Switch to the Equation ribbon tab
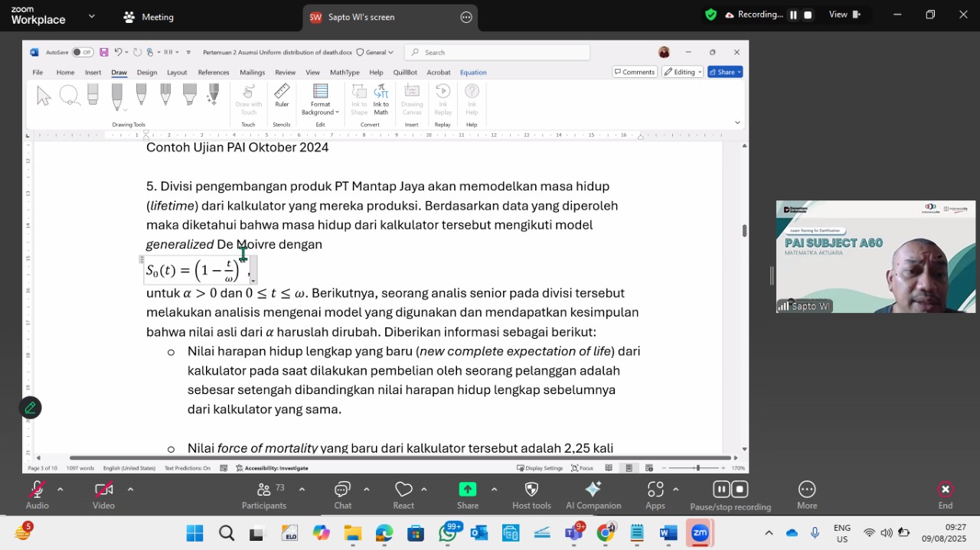Screen dimensions: 980x550 point(473,73)
